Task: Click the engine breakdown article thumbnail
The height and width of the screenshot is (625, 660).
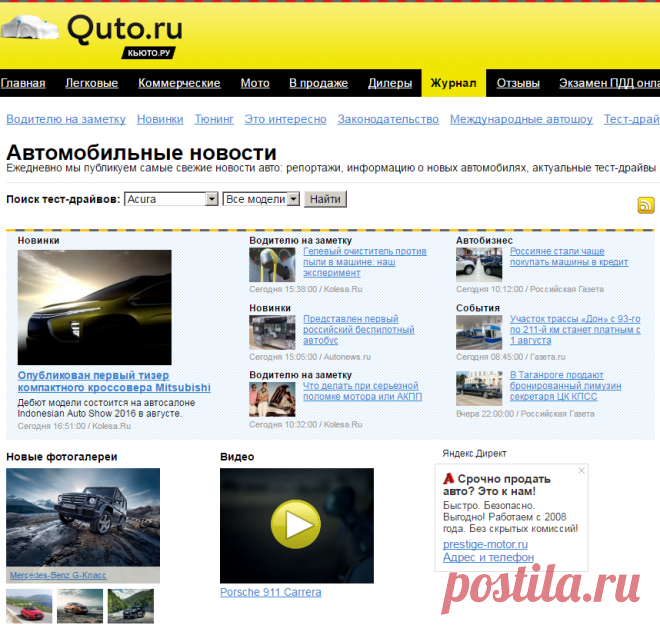Action: point(272,399)
